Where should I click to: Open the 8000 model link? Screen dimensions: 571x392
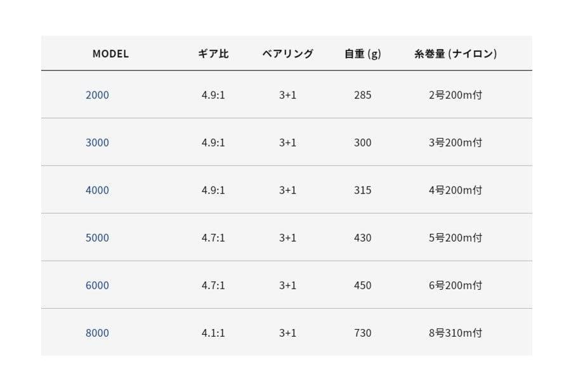(x=97, y=333)
